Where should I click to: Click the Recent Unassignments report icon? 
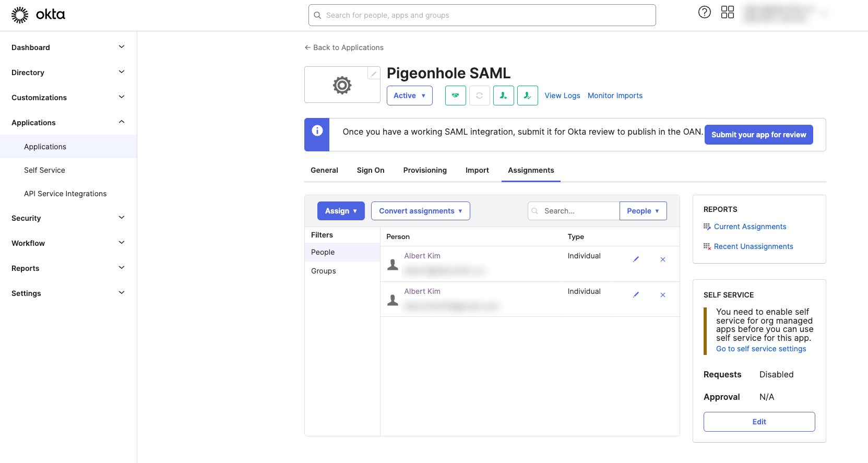click(707, 246)
